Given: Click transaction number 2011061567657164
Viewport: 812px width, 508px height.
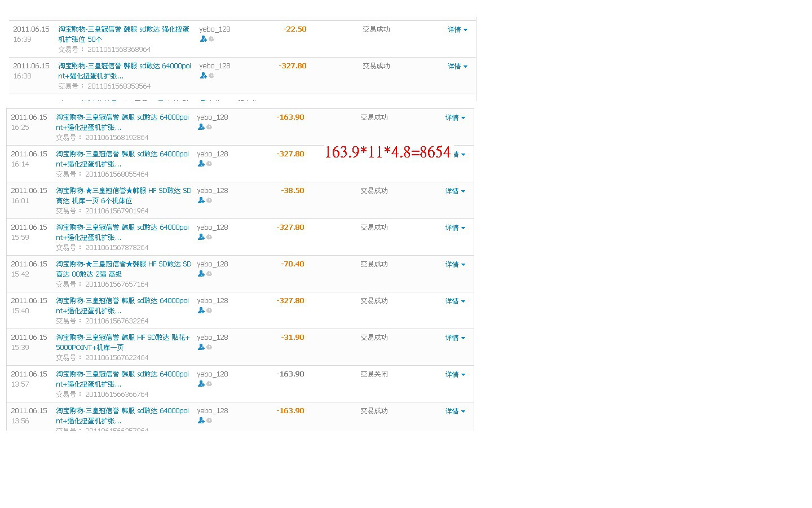Looking at the screenshot, I should point(117,284).
